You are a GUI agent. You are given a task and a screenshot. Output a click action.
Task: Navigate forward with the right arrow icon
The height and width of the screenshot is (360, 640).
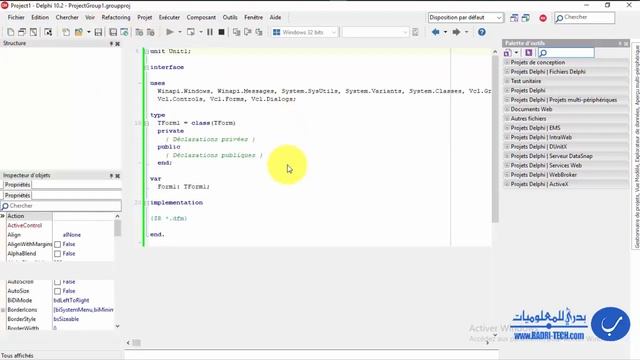[456, 32]
